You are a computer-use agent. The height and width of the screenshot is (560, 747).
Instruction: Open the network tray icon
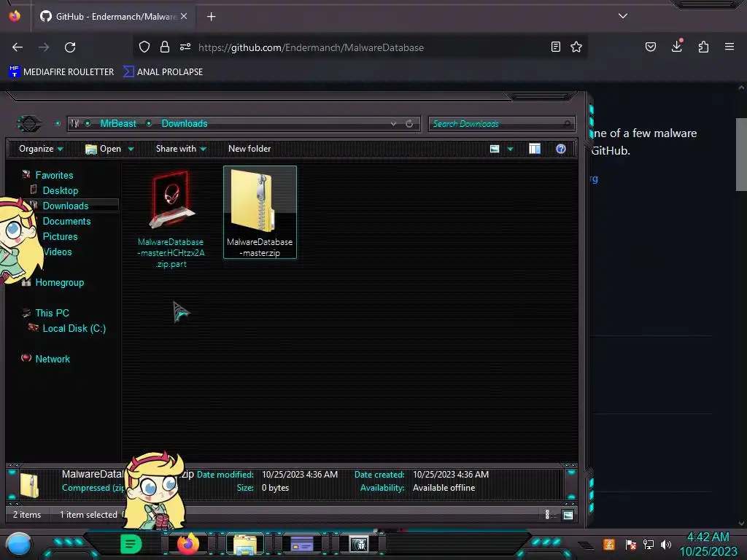(649, 544)
